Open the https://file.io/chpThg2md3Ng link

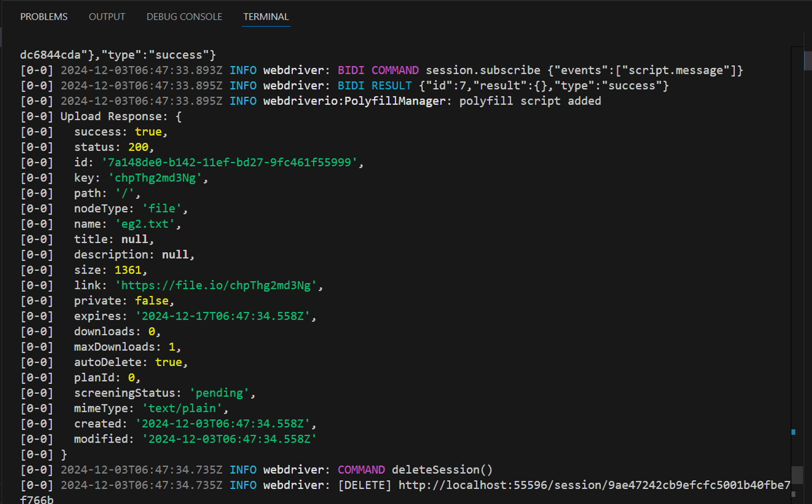coord(219,285)
